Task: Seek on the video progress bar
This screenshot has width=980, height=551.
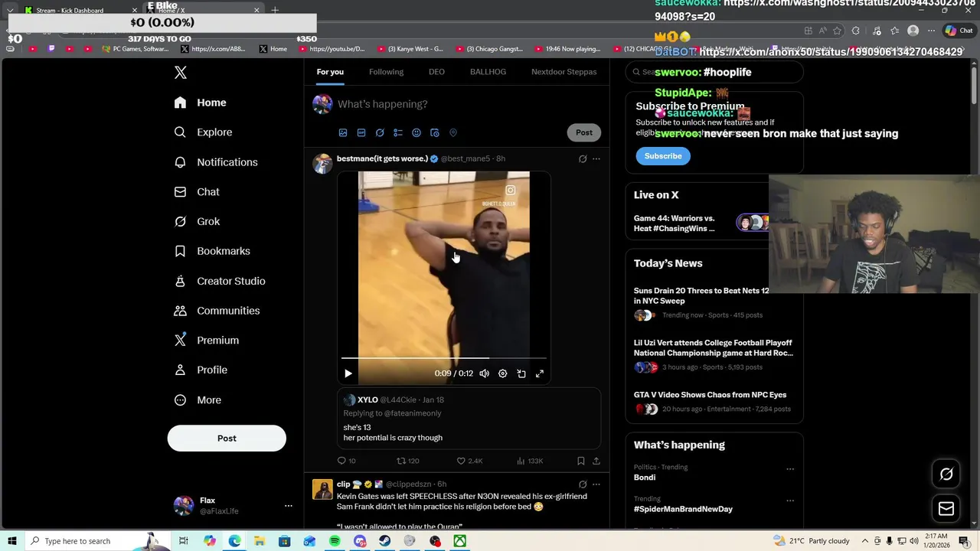Action: pos(444,358)
